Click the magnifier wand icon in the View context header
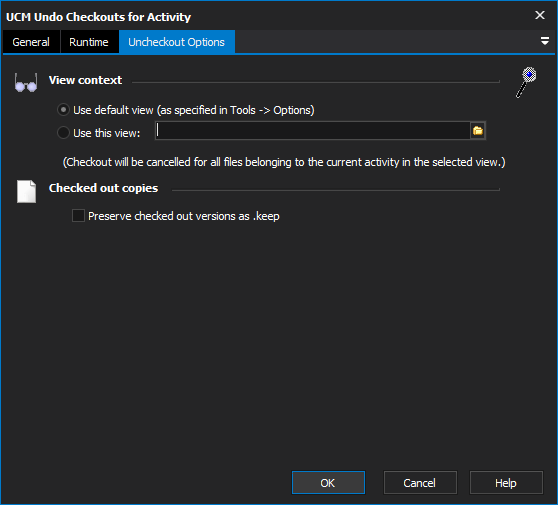Image resolution: width=558 pixels, height=505 pixels. click(526, 82)
